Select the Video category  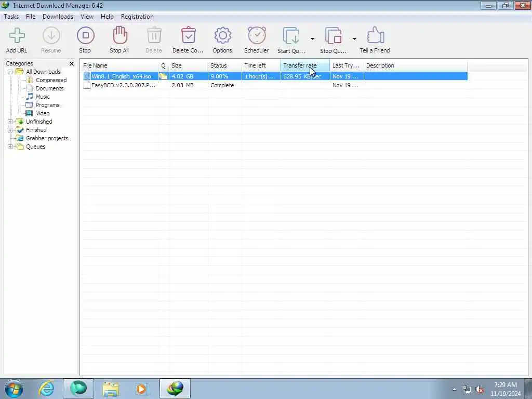[x=43, y=113]
